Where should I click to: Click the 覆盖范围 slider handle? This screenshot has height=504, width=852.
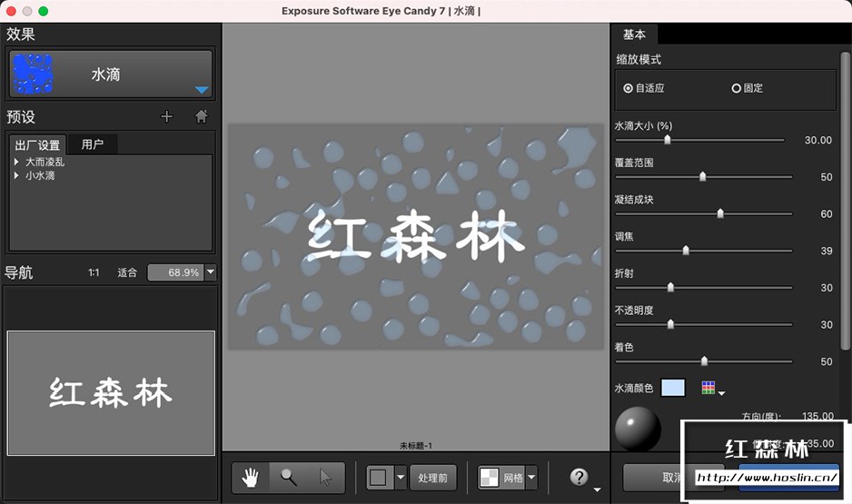(x=702, y=176)
